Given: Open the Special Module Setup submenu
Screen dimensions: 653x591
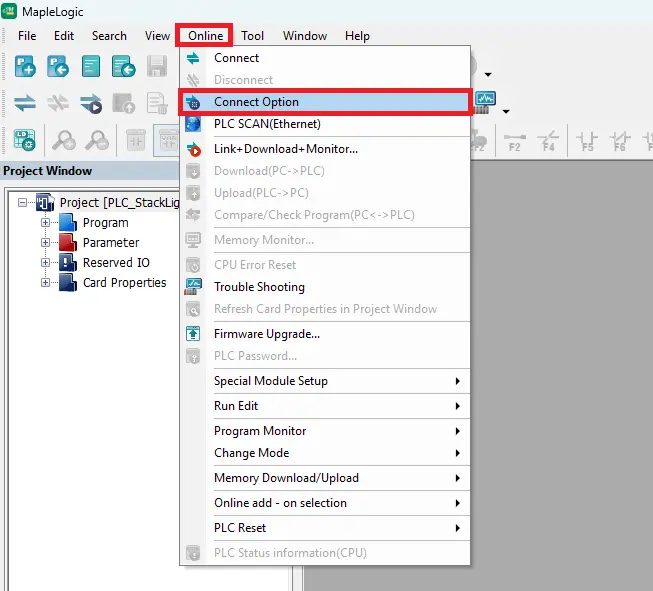Looking at the screenshot, I should coord(325,381).
